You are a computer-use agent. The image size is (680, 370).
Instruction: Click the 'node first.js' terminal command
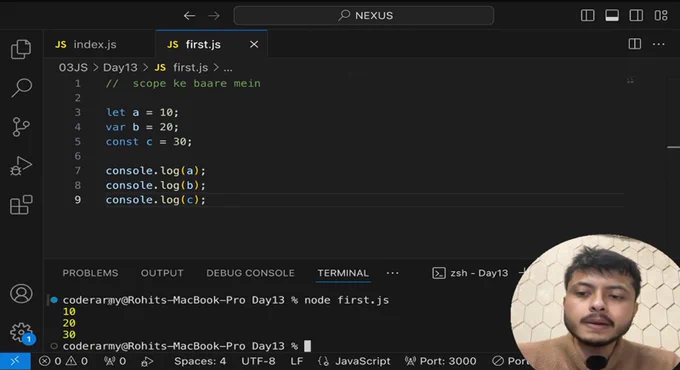point(347,300)
